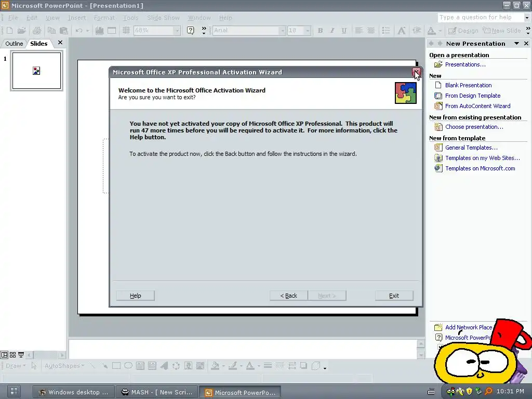Click the Arrow Style icon on Drawing toolbar

(292, 366)
